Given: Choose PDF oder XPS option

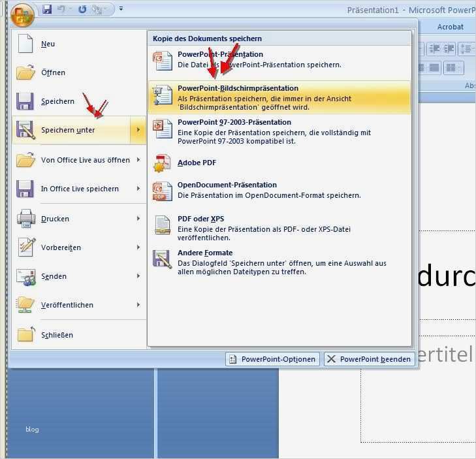Looking at the screenshot, I should pos(279,228).
